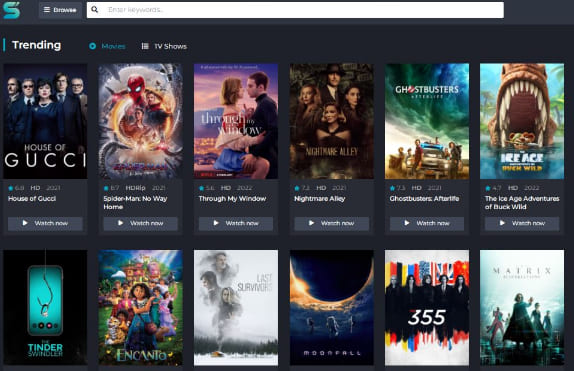574x371 pixels.
Task: Click the teal S site logo
Action: [x=11, y=10]
